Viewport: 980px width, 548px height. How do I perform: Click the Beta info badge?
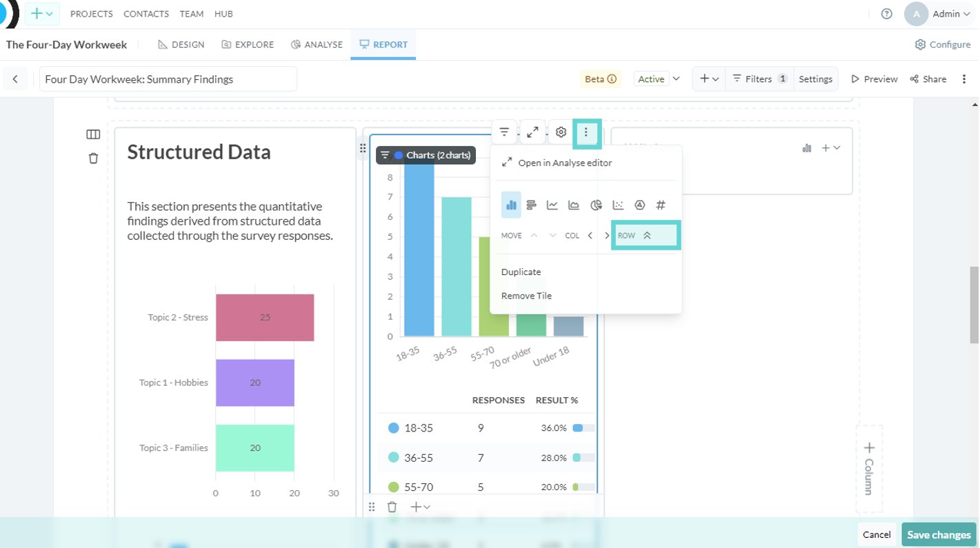pyautogui.click(x=600, y=79)
